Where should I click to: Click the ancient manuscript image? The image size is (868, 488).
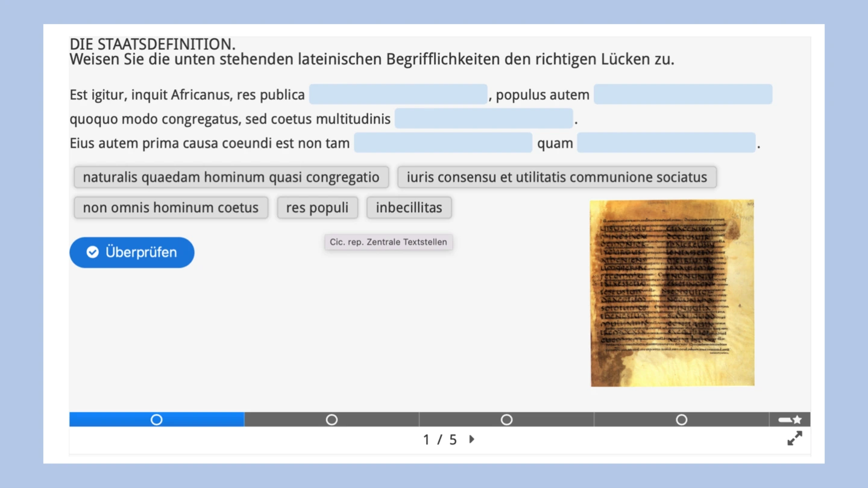672,293
